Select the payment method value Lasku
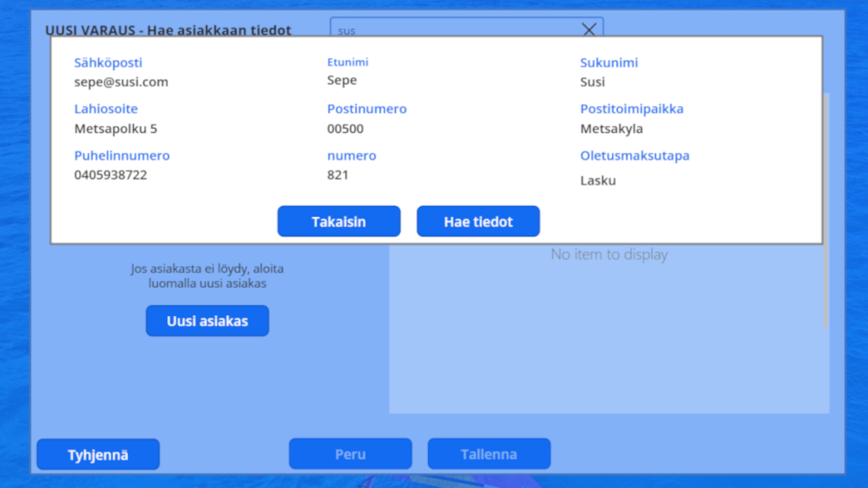Viewport: 868px width, 488px height. 598,180
